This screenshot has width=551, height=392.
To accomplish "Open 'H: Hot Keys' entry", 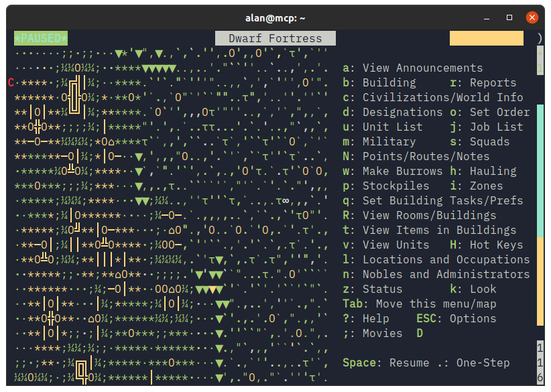I will click(x=487, y=245).
